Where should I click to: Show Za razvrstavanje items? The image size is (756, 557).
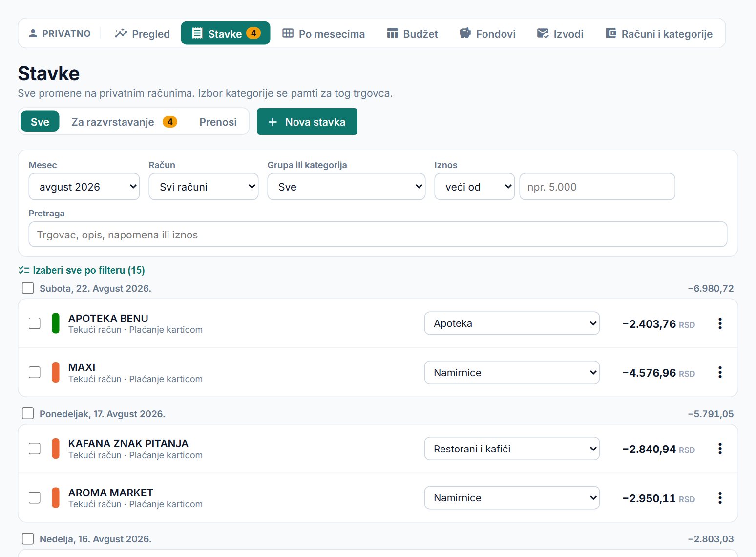click(124, 122)
